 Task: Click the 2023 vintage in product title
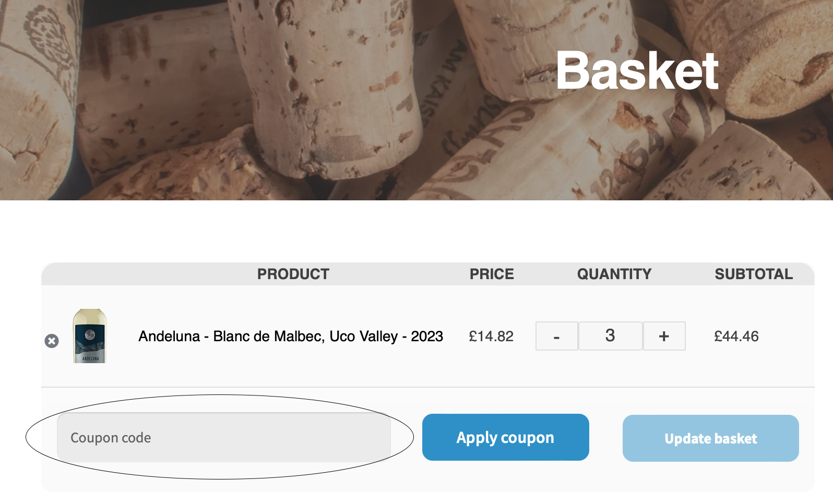(427, 337)
